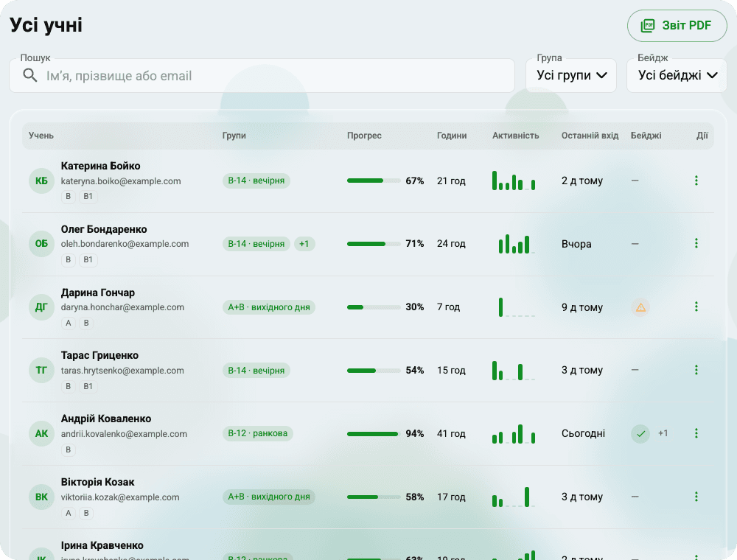The height and width of the screenshot is (560, 737).
Task: Click the ТГ avatar
Action: 41,370
